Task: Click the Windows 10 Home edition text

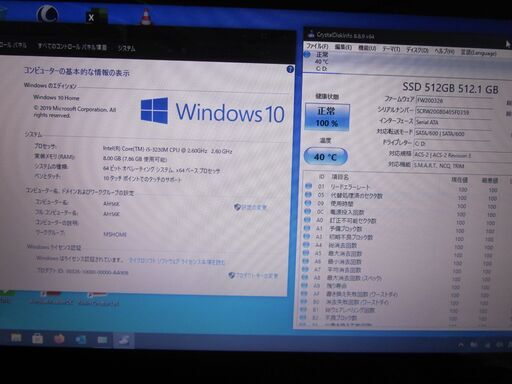Action: pos(56,98)
